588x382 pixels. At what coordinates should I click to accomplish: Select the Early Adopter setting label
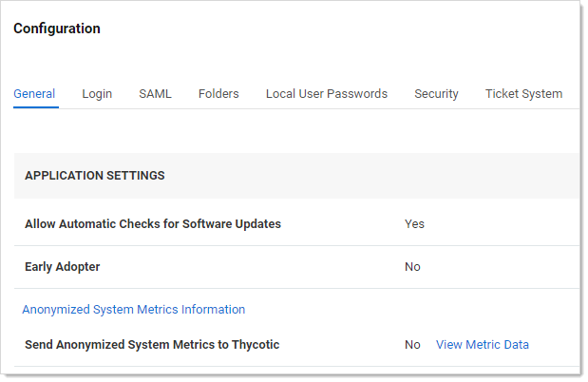(63, 267)
